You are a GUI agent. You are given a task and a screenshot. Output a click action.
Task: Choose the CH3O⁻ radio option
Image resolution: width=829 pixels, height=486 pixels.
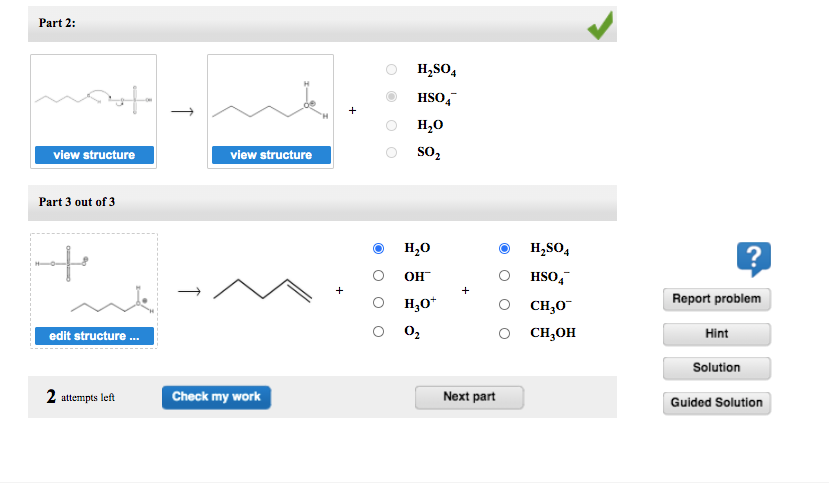504,305
